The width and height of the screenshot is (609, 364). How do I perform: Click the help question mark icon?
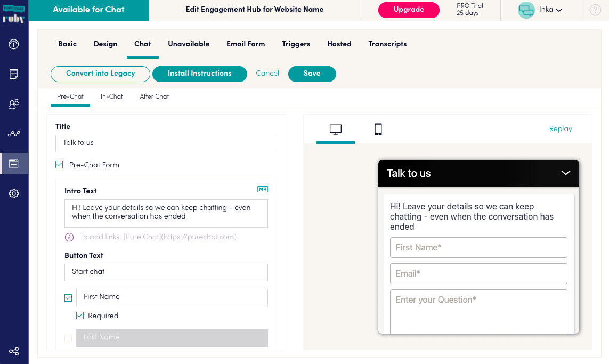(x=595, y=10)
